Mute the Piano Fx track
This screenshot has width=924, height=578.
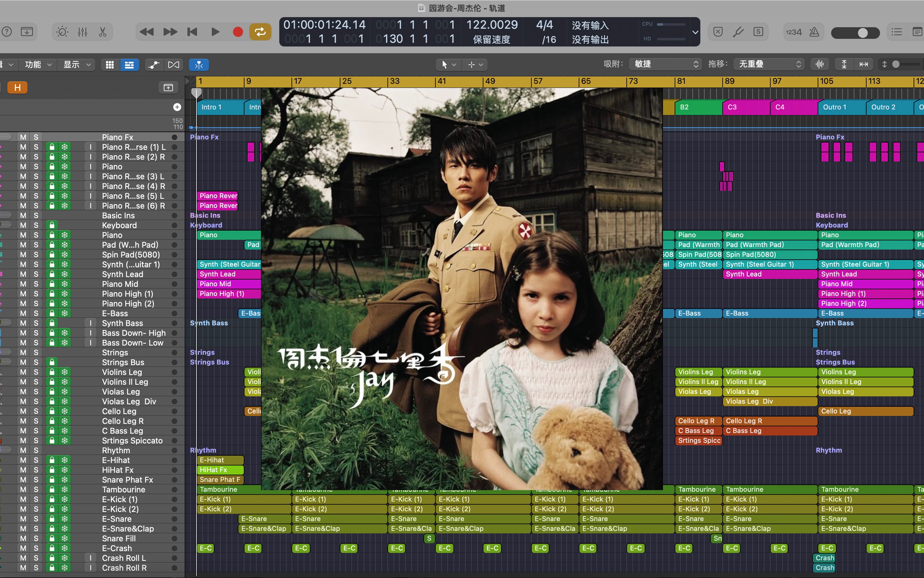[23, 137]
